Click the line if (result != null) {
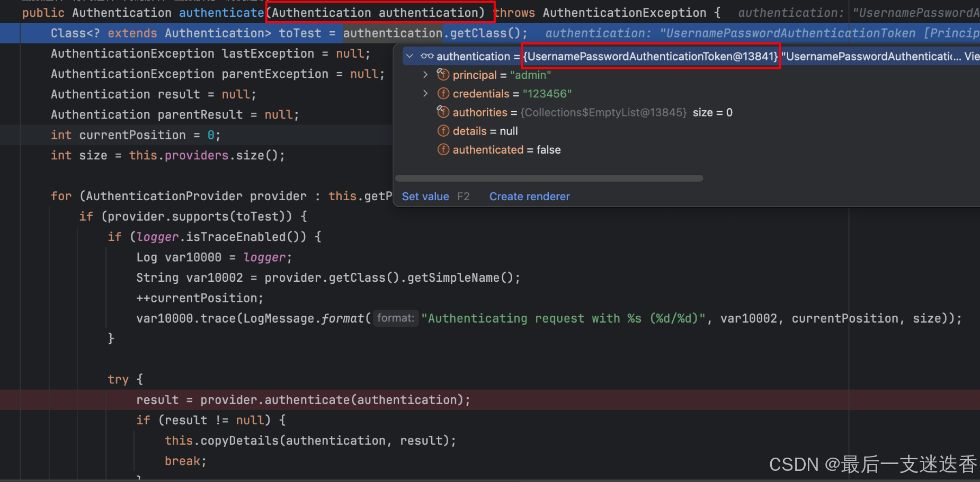The height and width of the screenshot is (482, 980). tap(211, 420)
